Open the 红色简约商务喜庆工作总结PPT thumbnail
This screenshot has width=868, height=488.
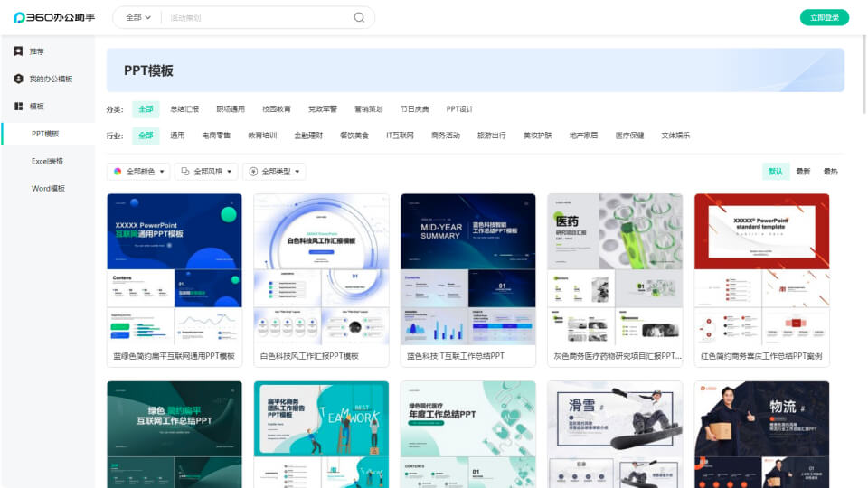[x=761, y=269]
